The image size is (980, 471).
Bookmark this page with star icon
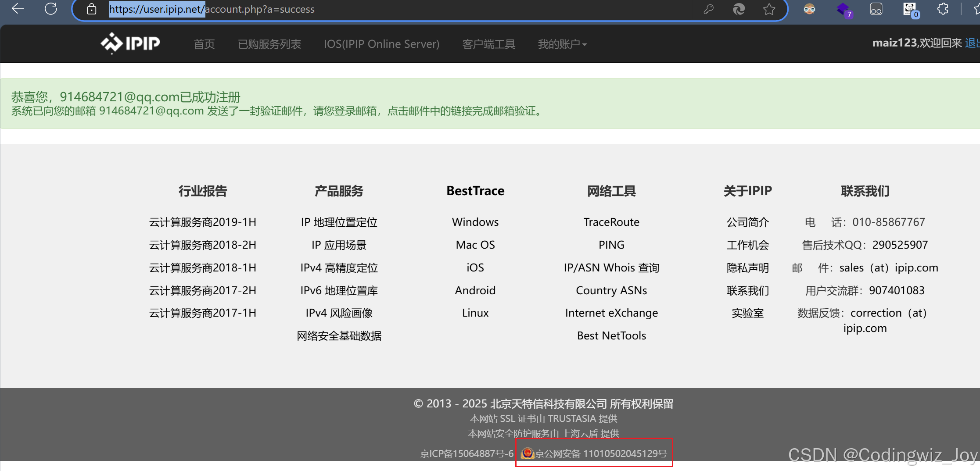pos(769,9)
